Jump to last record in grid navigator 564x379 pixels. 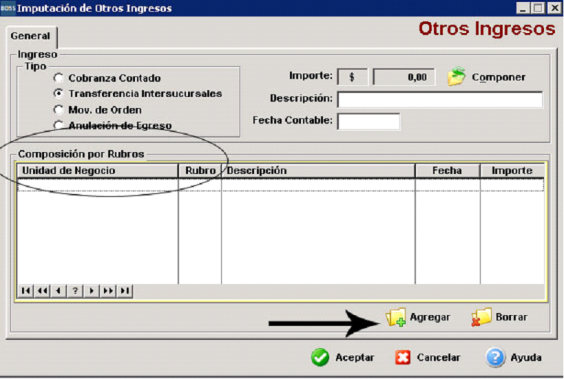pyautogui.click(x=125, y=291)
